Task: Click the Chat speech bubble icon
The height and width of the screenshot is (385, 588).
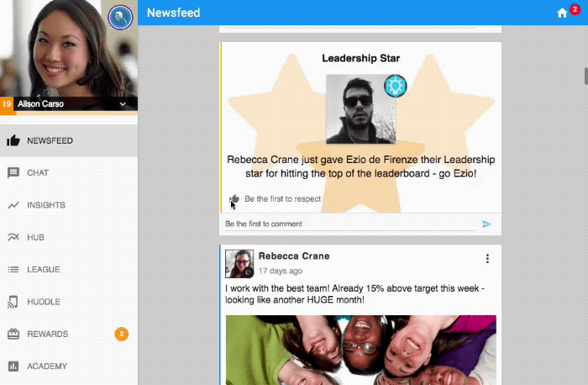Action: click(x=13, y=173)
